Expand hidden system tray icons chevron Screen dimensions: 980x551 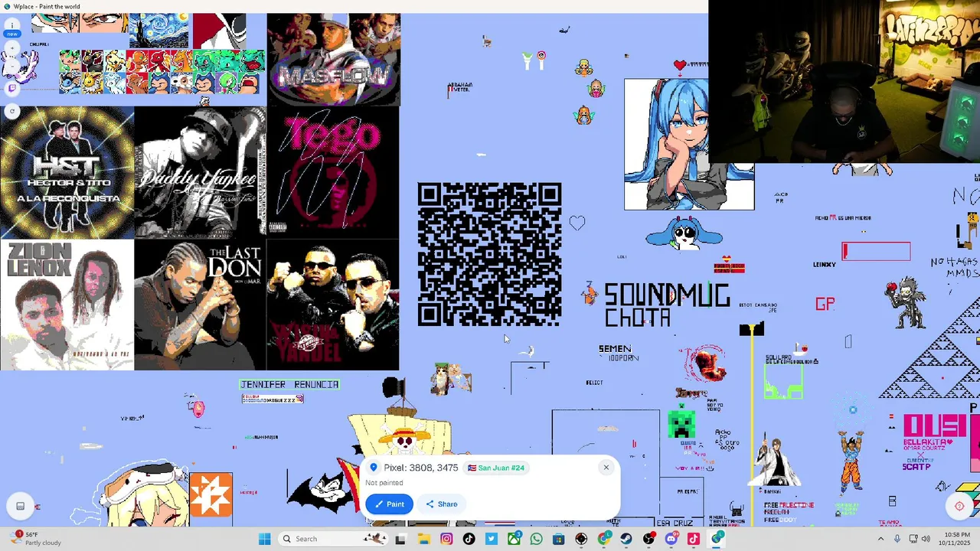[880, 539]
